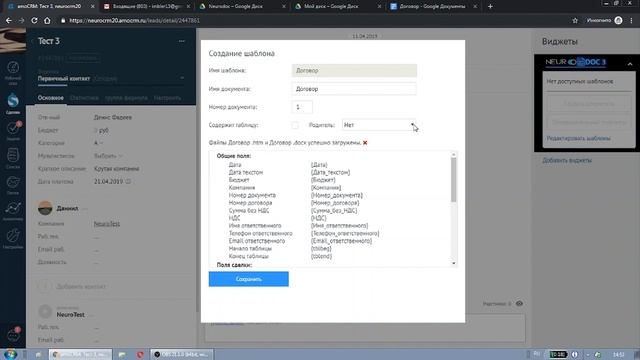Viewport: 640px width, 360px height.
Task: Click the 'Добавить виджеты' link
Action: (567, 160)
